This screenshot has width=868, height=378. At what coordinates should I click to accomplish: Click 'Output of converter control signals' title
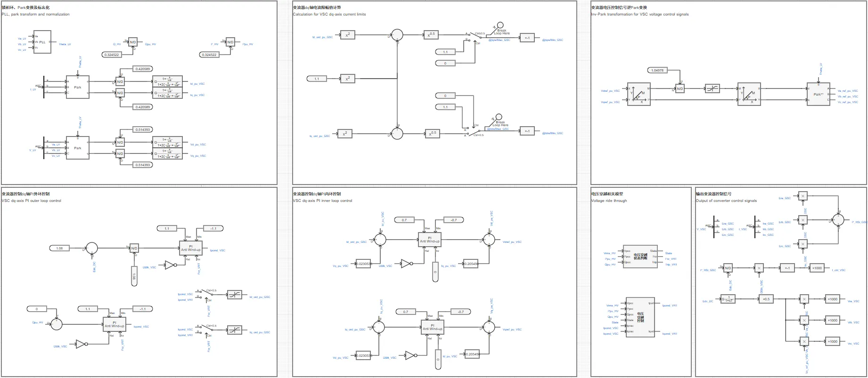[x=726, y=201]
